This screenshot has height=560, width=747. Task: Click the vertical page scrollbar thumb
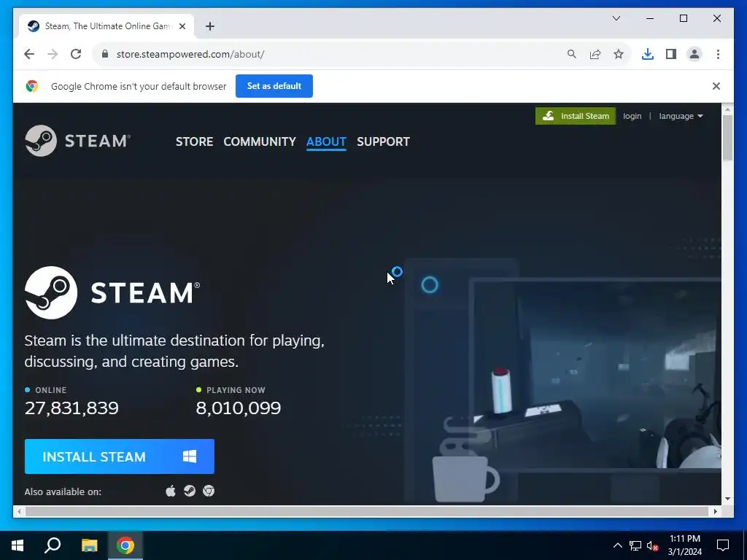(727, 138)
